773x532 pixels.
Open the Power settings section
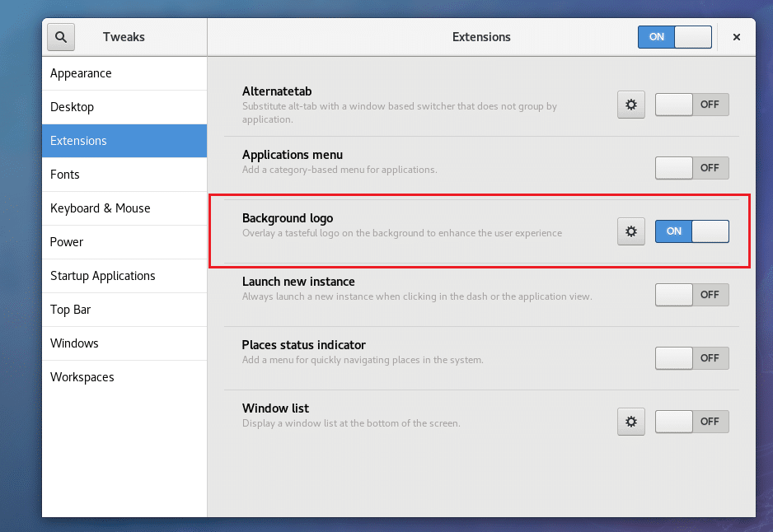point(66,242)
